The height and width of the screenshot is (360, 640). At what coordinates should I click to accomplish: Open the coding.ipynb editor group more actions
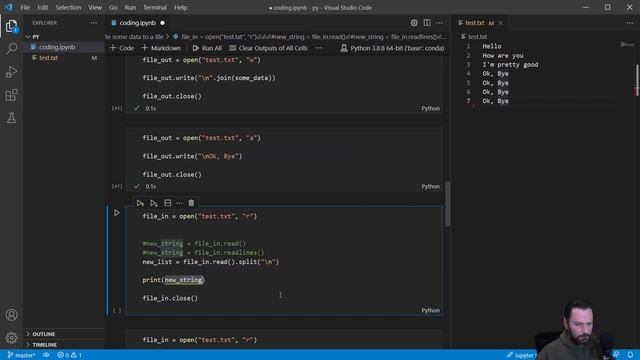click(439, 23)
